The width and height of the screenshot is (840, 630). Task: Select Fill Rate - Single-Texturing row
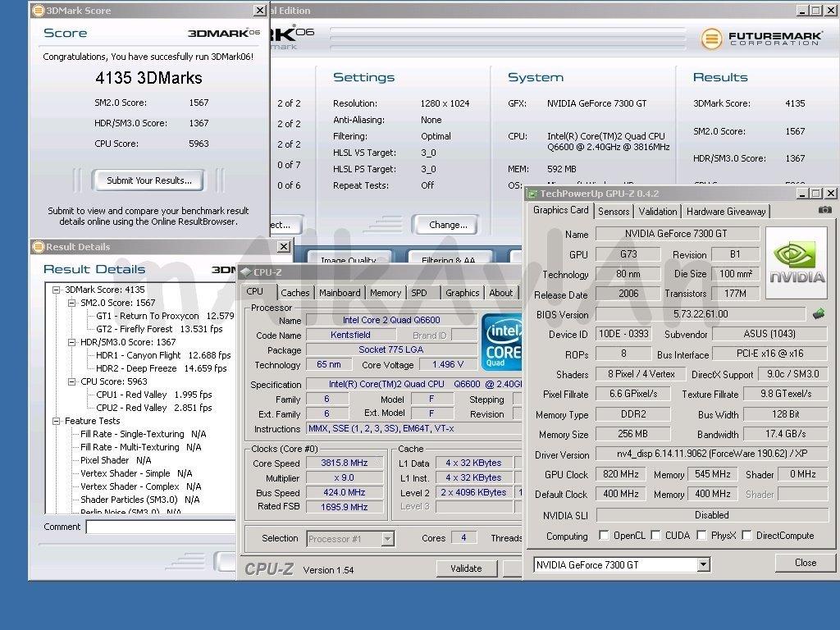[x=143, y=434]
